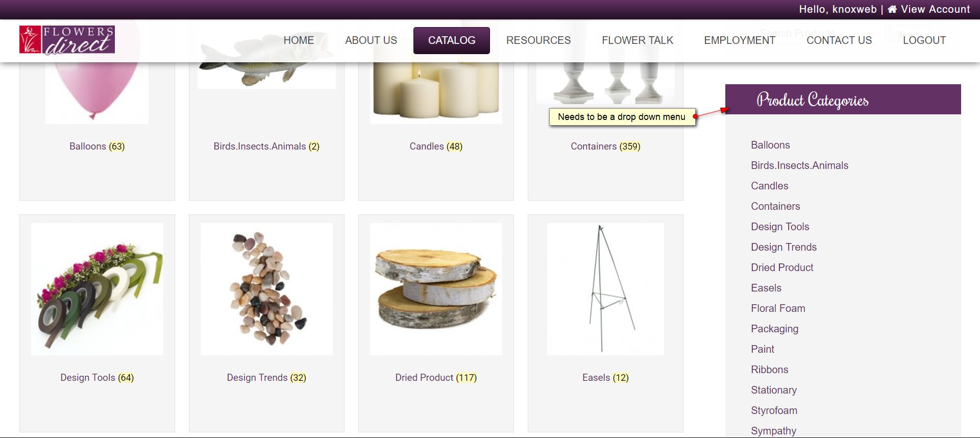Open Sympathy category in sidebar
The height and width of the screenshot is (438, 980).
tap(773, 431)
